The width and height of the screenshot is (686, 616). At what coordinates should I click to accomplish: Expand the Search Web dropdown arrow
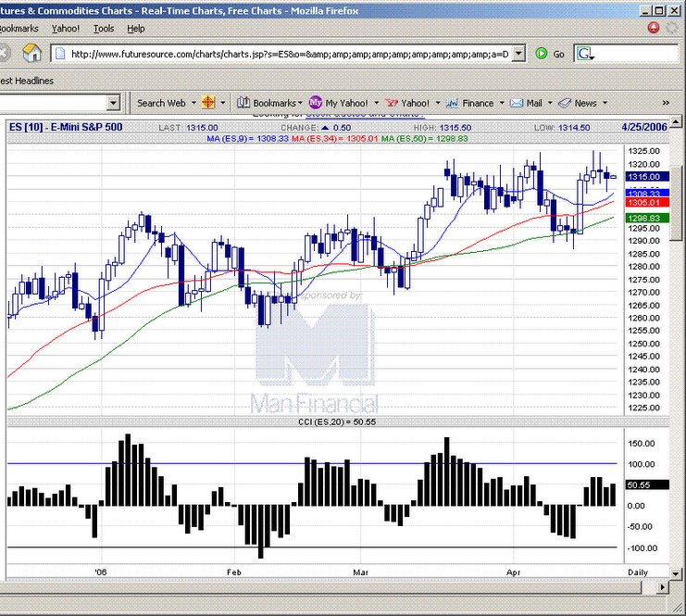click(x=193, y=103)
